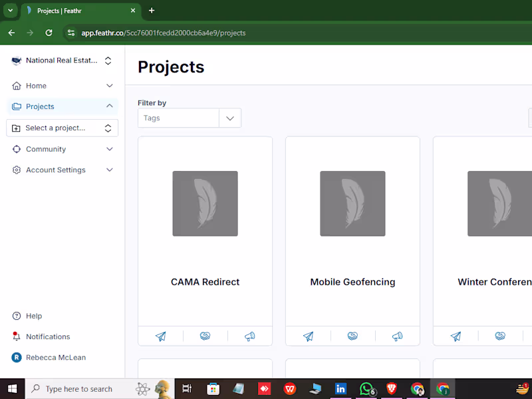
Task: Open a new browser tab
Action: click(152, 11)
